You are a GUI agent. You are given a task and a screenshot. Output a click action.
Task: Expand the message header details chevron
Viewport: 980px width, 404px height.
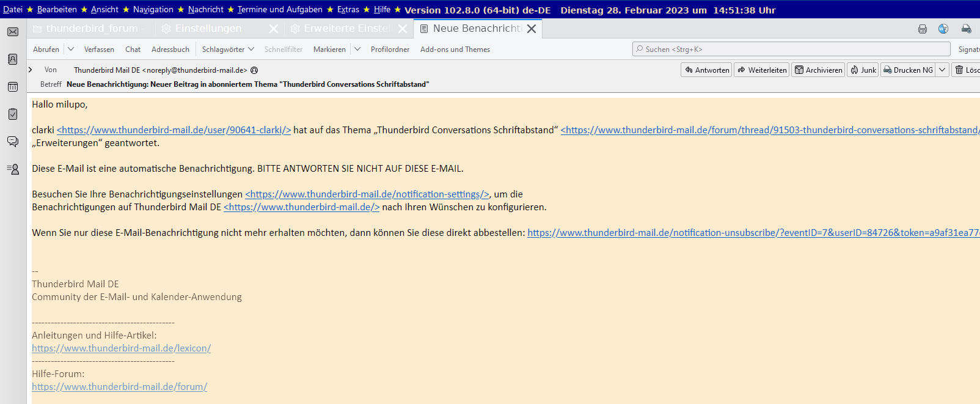click(31, 70)
